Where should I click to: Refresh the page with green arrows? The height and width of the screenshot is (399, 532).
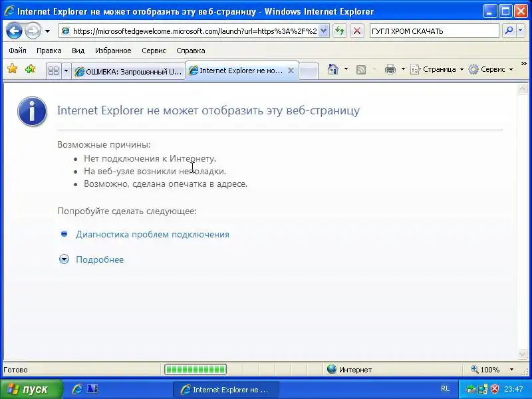tap(340, 31)
